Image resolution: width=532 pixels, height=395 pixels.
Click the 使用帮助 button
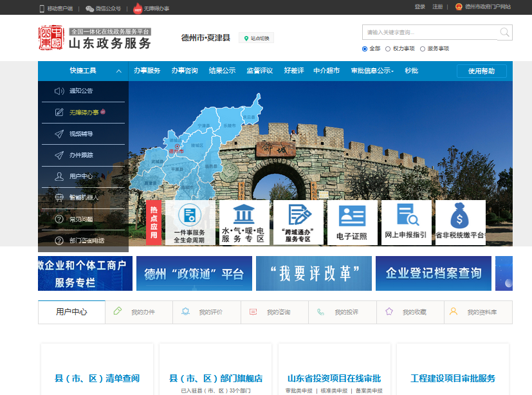[481, 71]
